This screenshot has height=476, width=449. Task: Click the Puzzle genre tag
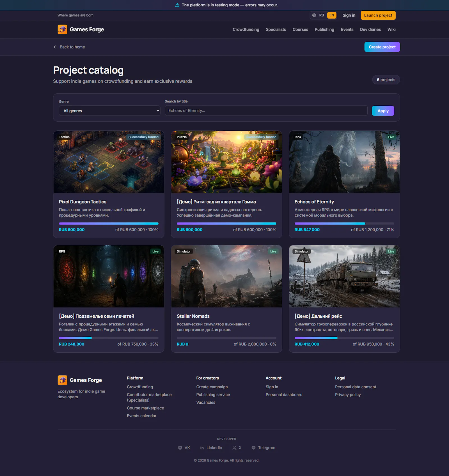coord(182,137)
